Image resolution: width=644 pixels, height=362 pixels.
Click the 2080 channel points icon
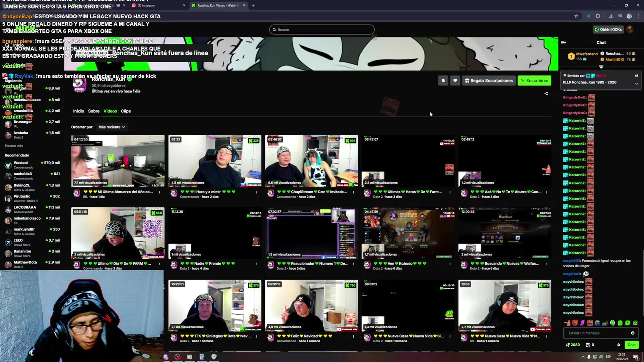(568, 345)
